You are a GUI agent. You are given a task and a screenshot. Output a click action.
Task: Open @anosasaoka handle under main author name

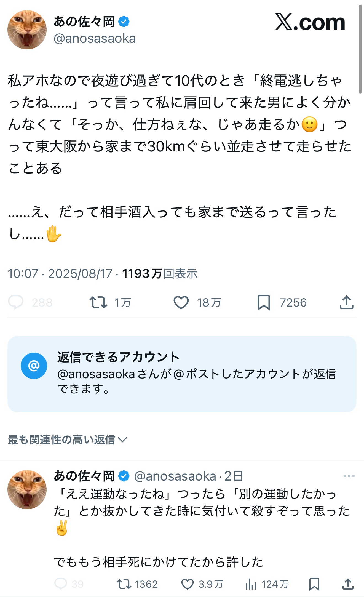95,39
